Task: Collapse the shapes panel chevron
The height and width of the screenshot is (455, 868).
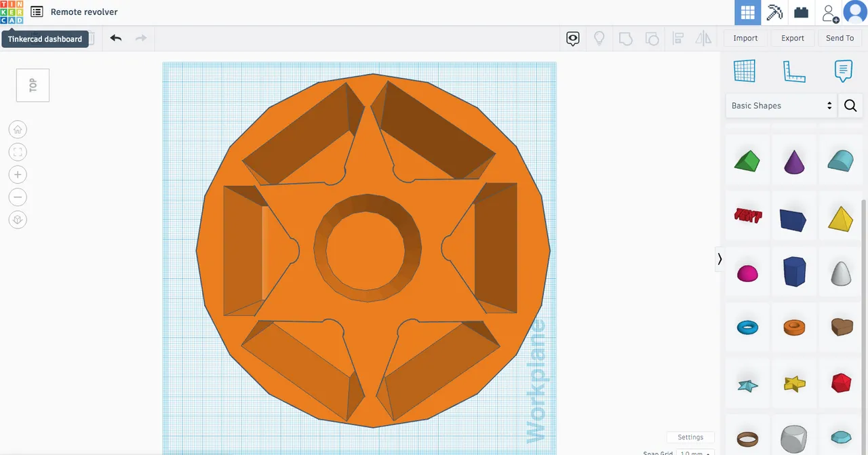Action: pyautogui.click(x=719, y=259)
